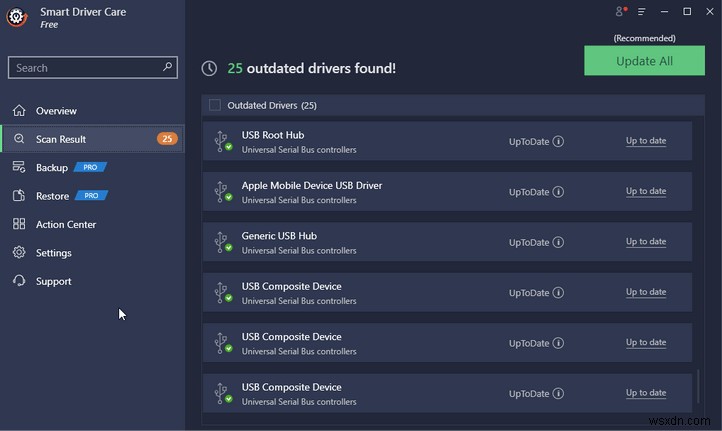The height and width of the screenshot is (431, 722).
Task: Click the PRO badge next to Restore
Action: pos(91,196)
